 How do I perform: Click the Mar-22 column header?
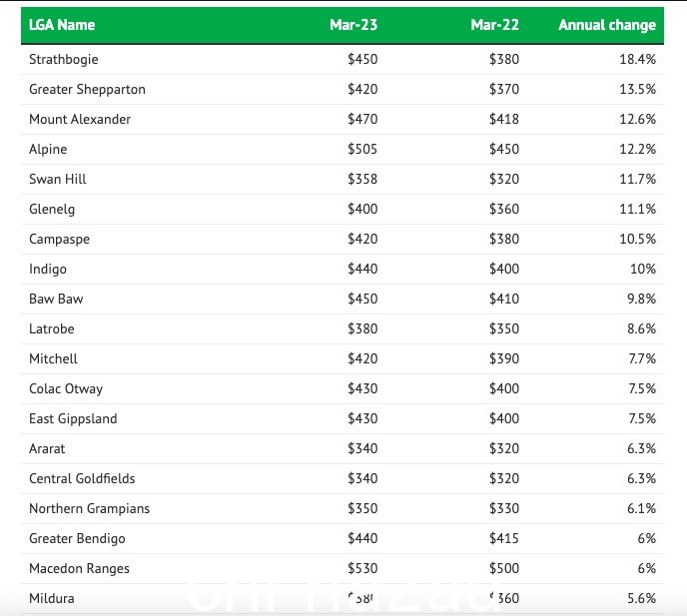(x=494, y=25)
